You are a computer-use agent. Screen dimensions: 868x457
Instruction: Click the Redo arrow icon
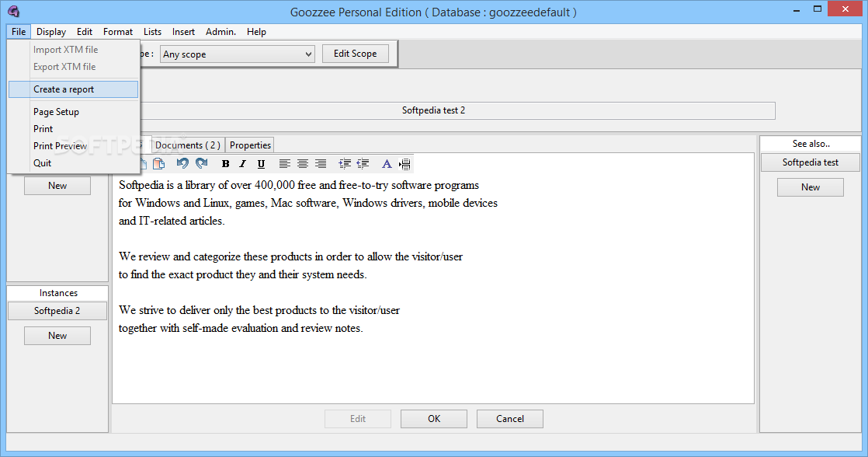pyautogui.click(x=202, y=163)
